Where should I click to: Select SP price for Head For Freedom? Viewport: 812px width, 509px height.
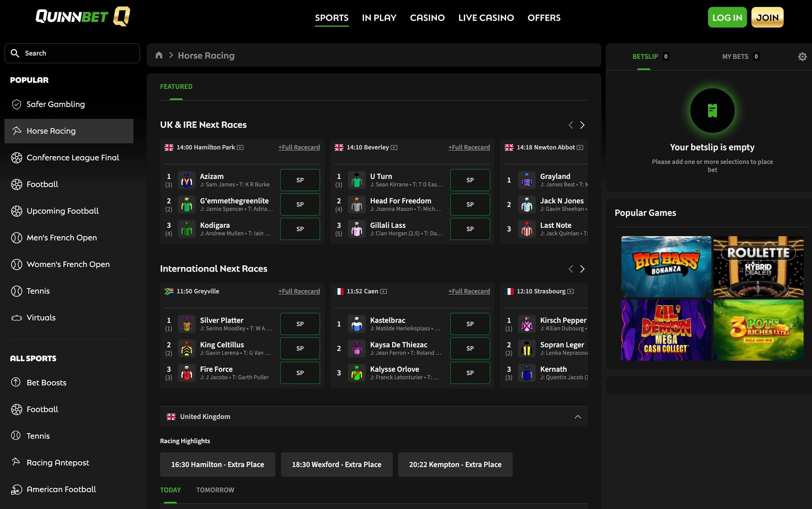pos(470,204)
